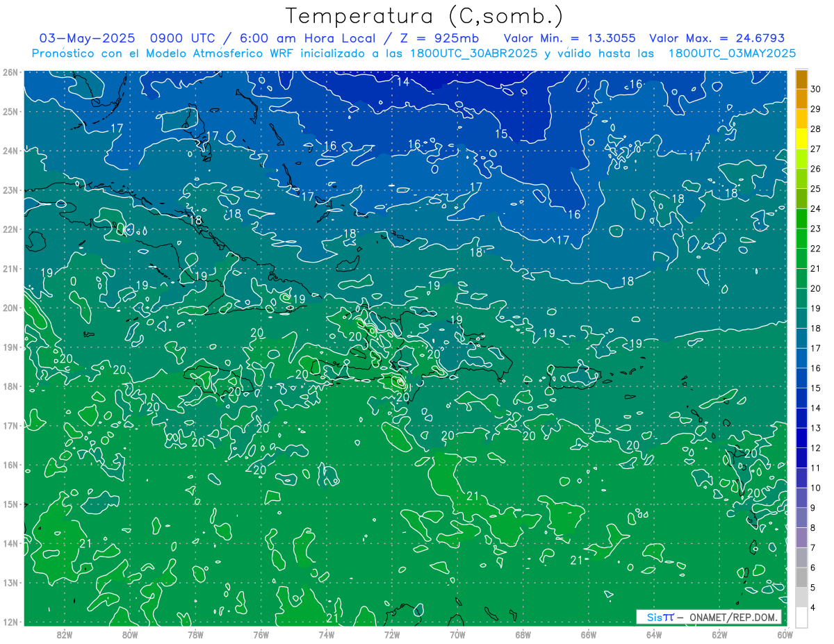Click the '82W' longitude axis label
This screenshot has height=644, width=834.
pyautogui.click(x=64, y=634)
